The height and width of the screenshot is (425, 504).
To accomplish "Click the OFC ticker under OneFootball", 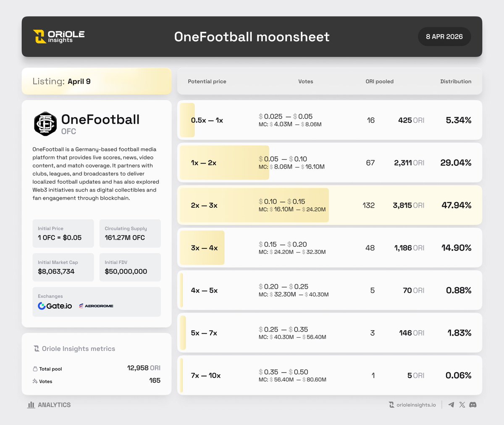I will point(68,131).
